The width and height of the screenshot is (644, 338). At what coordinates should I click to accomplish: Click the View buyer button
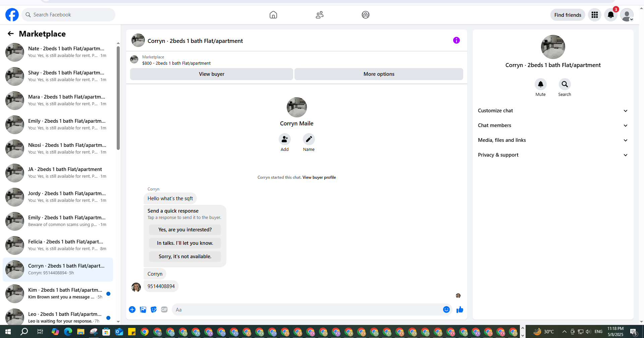point(212,74)
